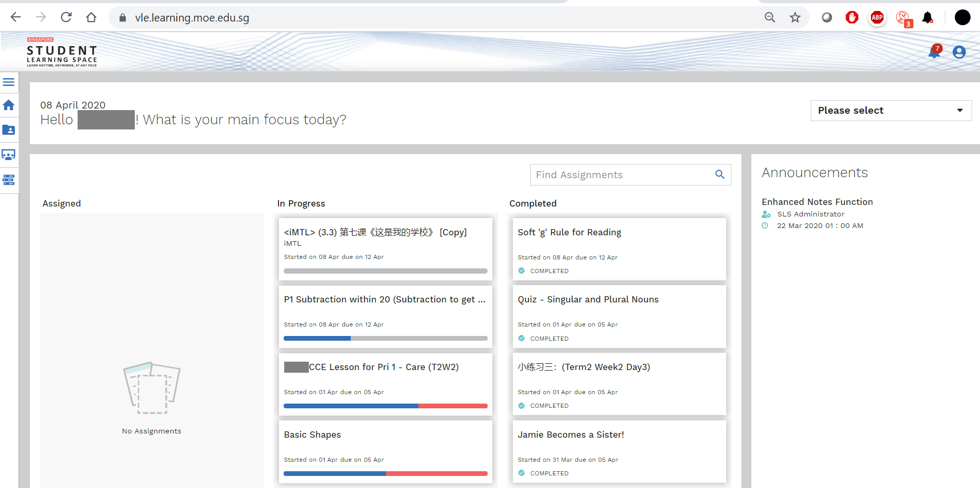Click the SLS Administrator author icon
Viewport: 980px width, 488px height.
(x=766, y=214)
